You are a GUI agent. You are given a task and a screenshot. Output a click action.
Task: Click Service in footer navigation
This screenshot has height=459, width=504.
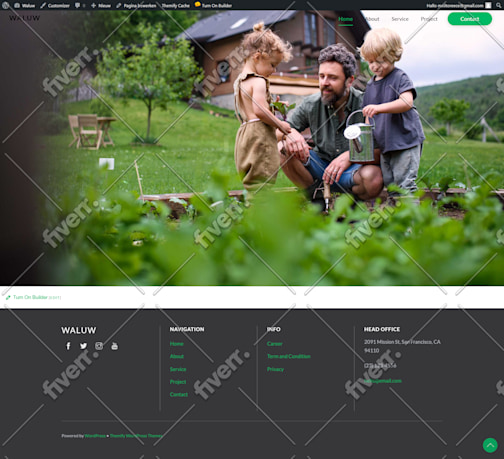tap(178, 369)
